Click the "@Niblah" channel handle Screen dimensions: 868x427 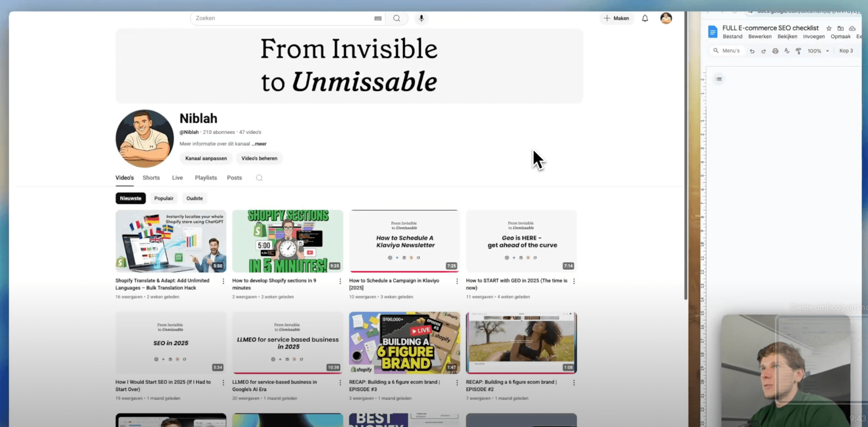[189, 132]
